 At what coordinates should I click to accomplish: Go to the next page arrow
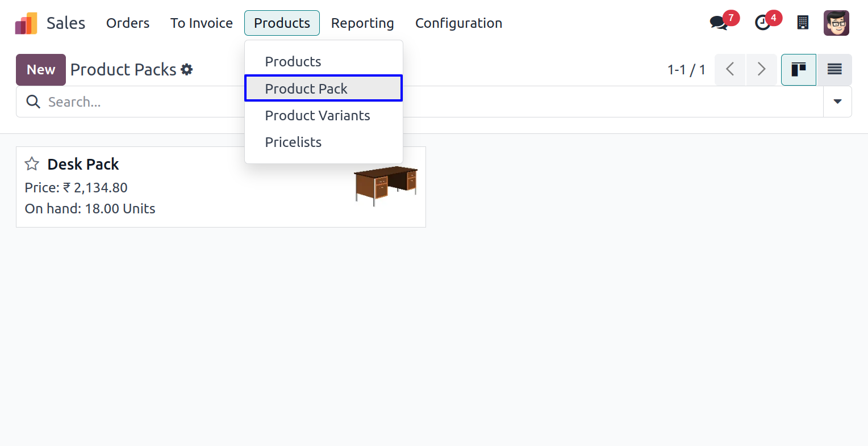pos(761,69)
